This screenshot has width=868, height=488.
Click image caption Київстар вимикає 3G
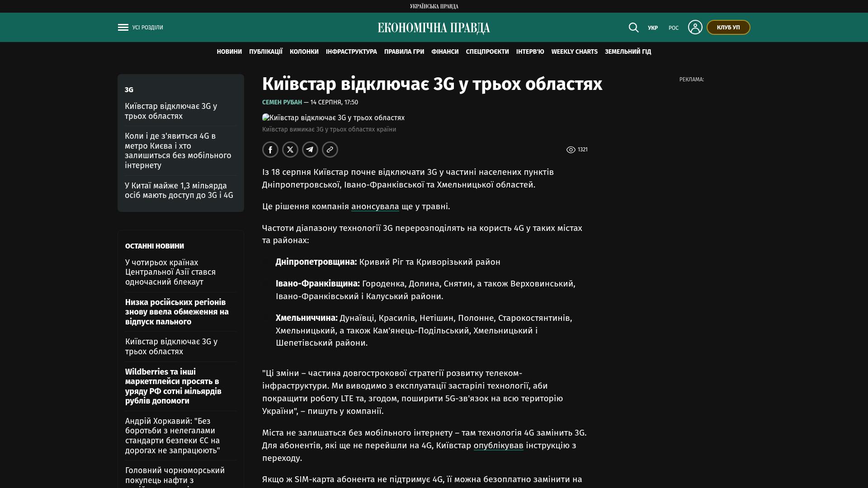[329, 130]
